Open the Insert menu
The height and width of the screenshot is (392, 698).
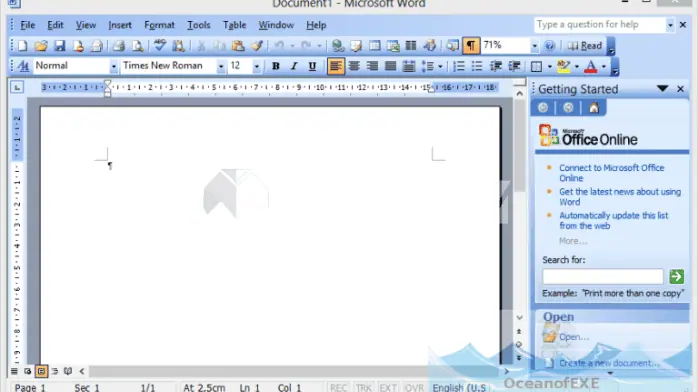pos(120,25)
